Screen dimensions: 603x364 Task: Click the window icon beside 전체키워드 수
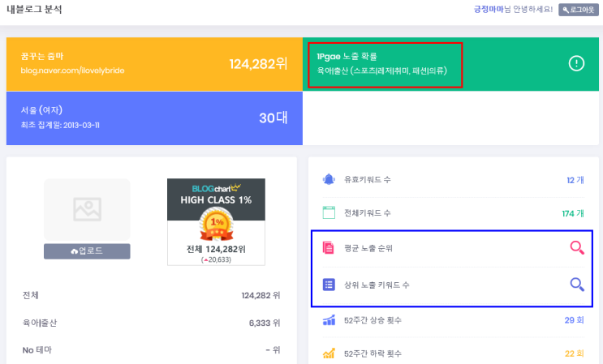click(329, 212)
